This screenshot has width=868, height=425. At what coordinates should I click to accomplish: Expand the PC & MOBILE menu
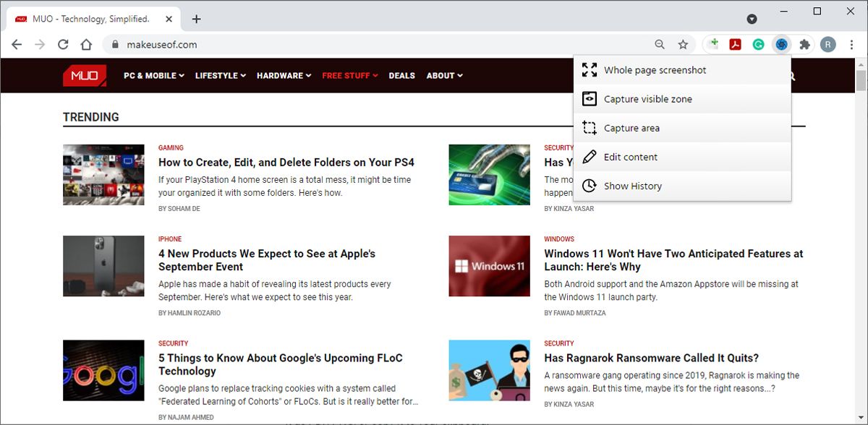(153, 75)
